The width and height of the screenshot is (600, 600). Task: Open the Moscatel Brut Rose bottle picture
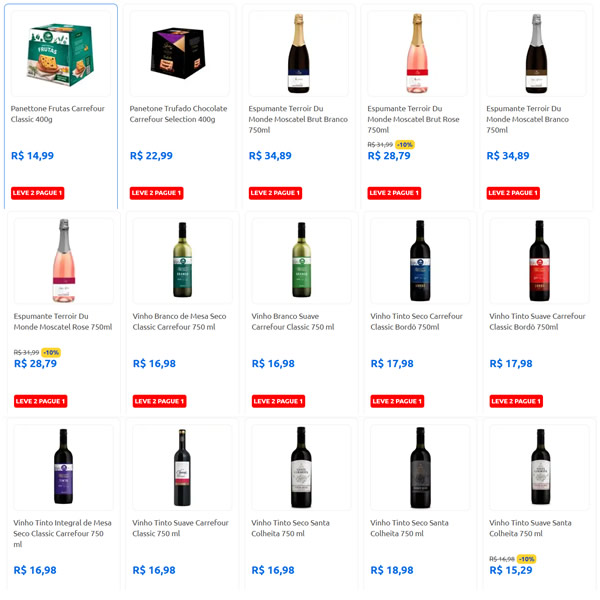coord(417,54)
